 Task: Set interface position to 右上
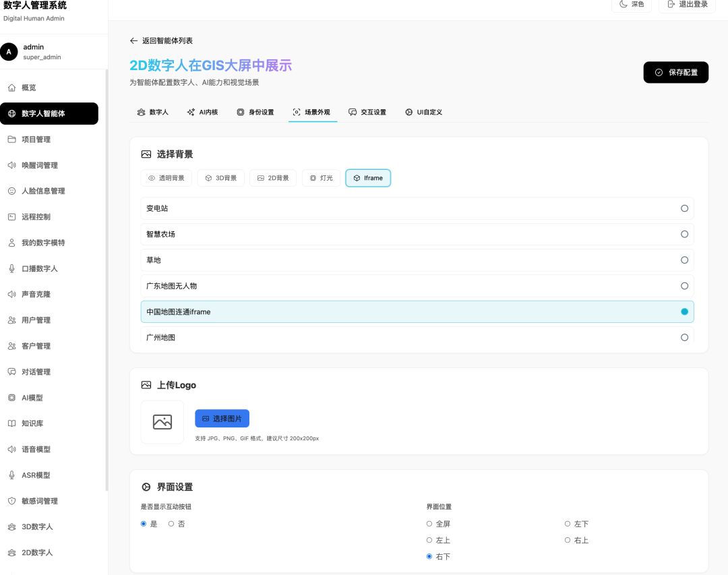568,540
